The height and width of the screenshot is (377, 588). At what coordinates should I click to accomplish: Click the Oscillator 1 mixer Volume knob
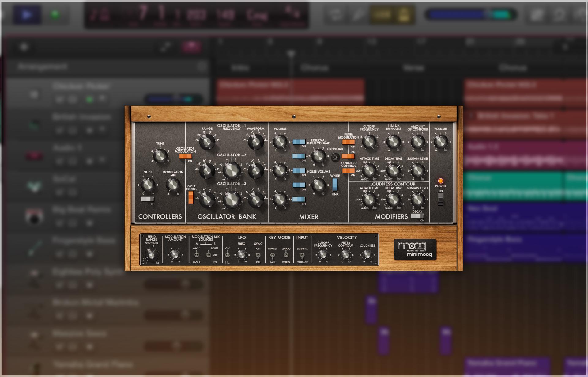pos(280,141)
